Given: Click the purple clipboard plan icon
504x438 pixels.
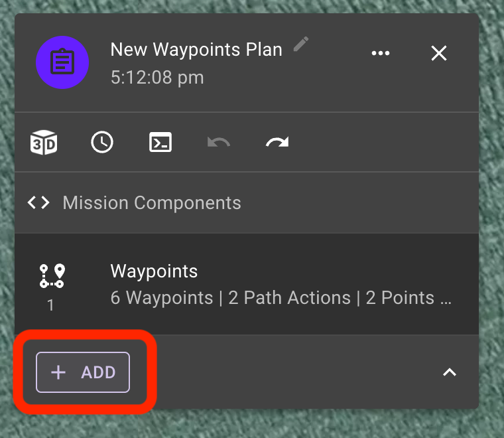Looking at the screenshot, I should 62,62.
